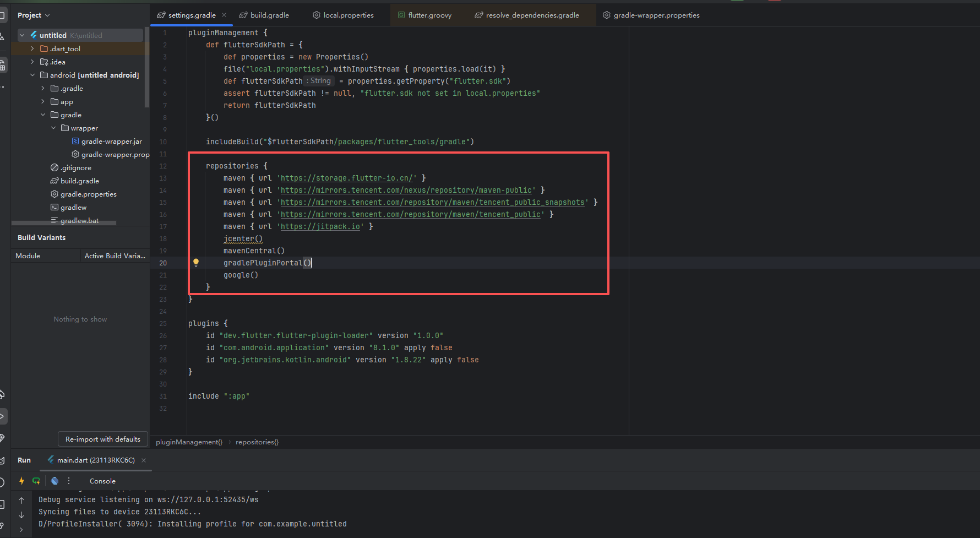980x538 pixels.
Task: Click repositories{} in the breadcrumb bar
Action: click(256, 442)
